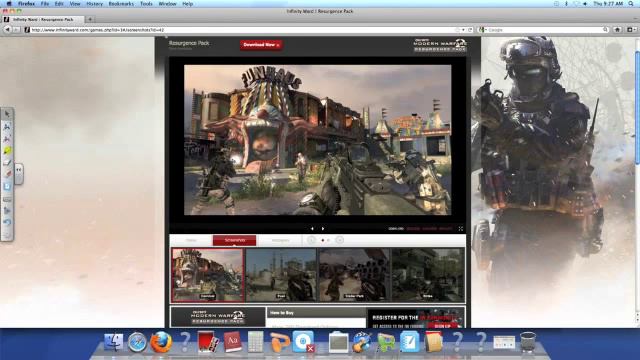Switch to the tab left of Screenshots
This screenshot has height=360, width=640.
[191, 240]
